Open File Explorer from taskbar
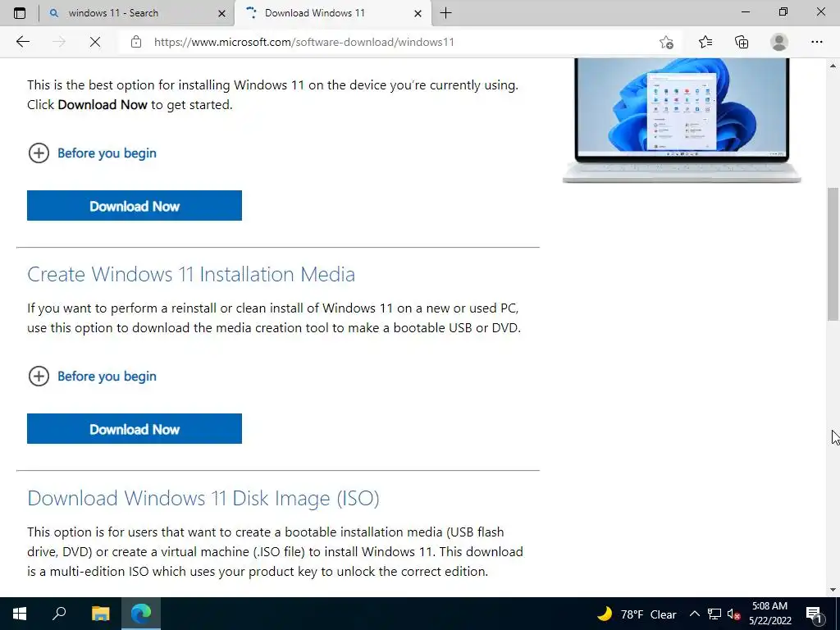This screenshot has width=840, height=630. pos(100,614)
